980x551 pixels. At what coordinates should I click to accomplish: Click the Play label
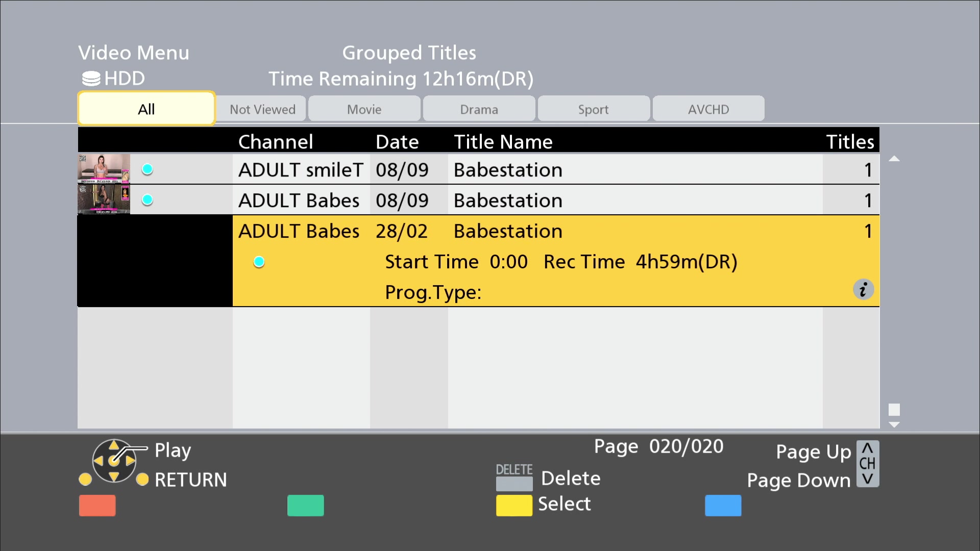point(173,450)
